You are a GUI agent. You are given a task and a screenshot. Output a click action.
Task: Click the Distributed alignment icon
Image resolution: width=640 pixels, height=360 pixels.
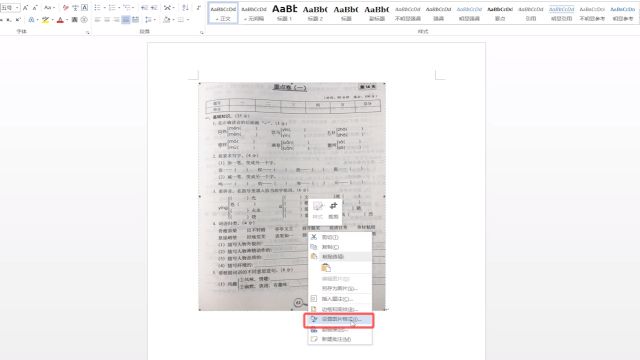coord(136,20)
